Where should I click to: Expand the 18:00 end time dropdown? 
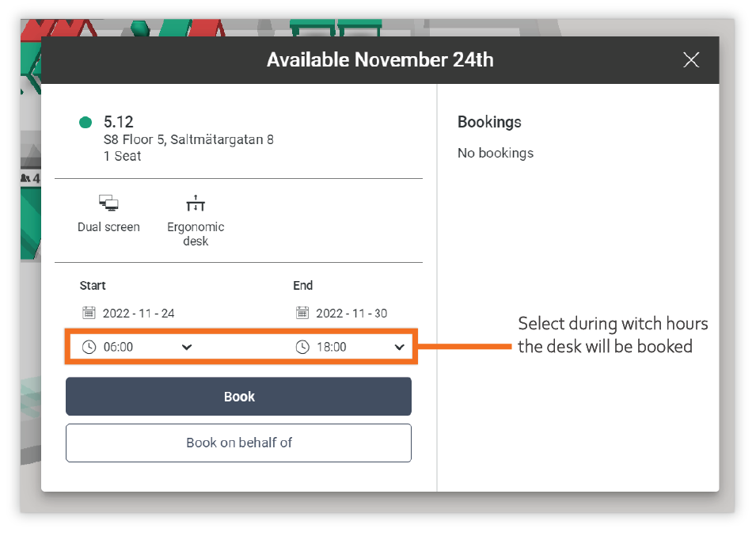(399, 347)
